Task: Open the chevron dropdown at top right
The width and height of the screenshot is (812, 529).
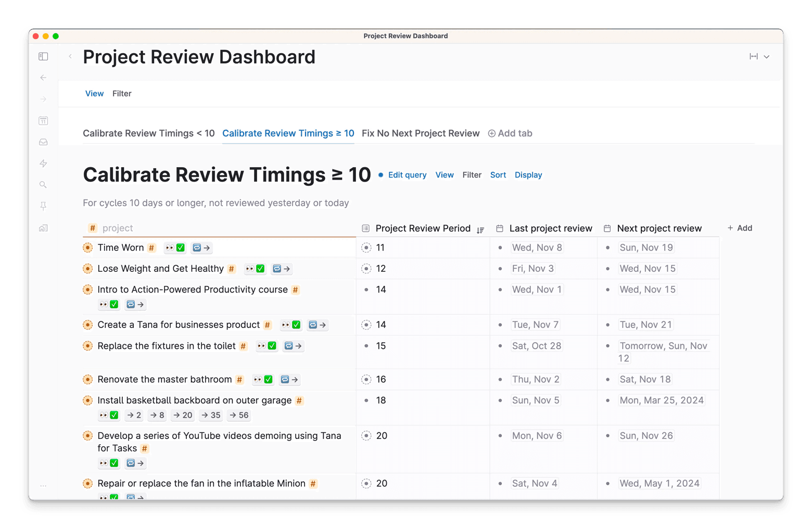Action: point(767,57)
